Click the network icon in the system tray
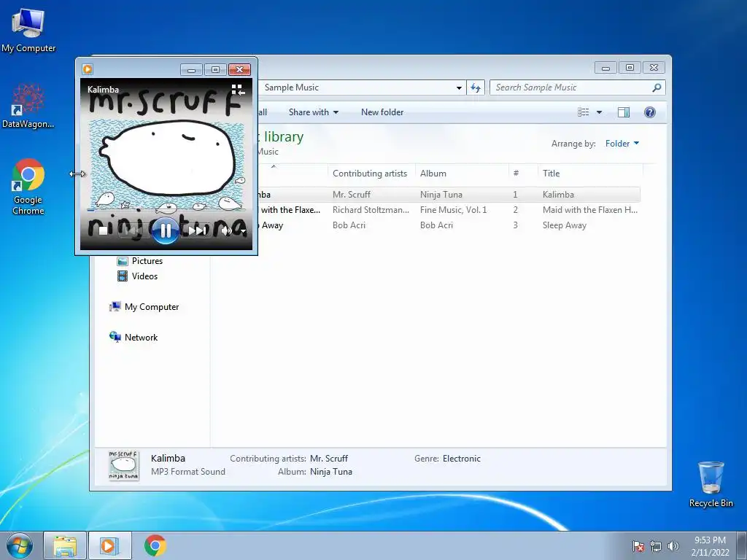 pyautogui.click(x=656, y=546)
